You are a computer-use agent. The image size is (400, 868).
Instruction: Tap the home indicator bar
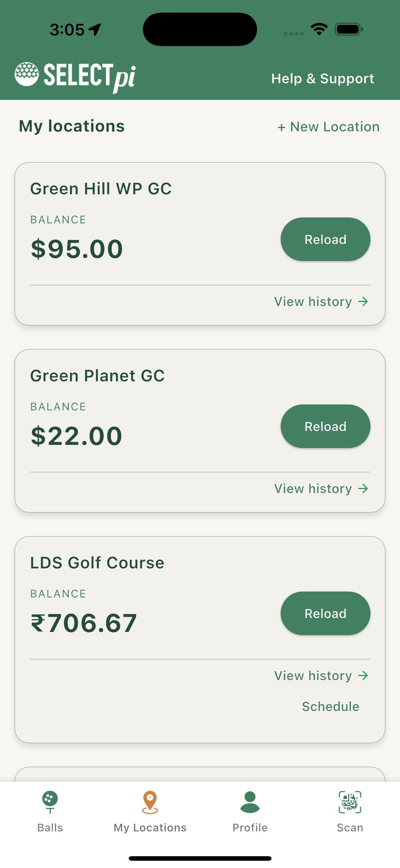point(200,858)
